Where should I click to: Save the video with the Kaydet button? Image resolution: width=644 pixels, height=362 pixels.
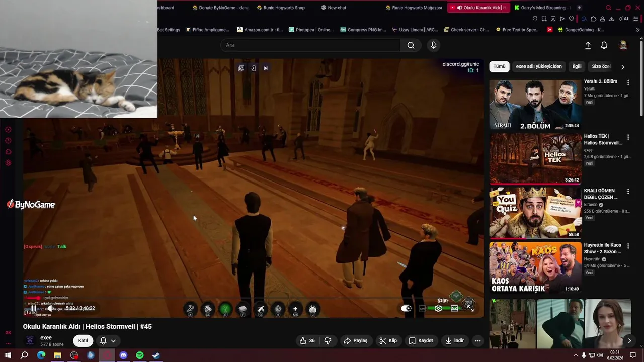tap(421, 340)
